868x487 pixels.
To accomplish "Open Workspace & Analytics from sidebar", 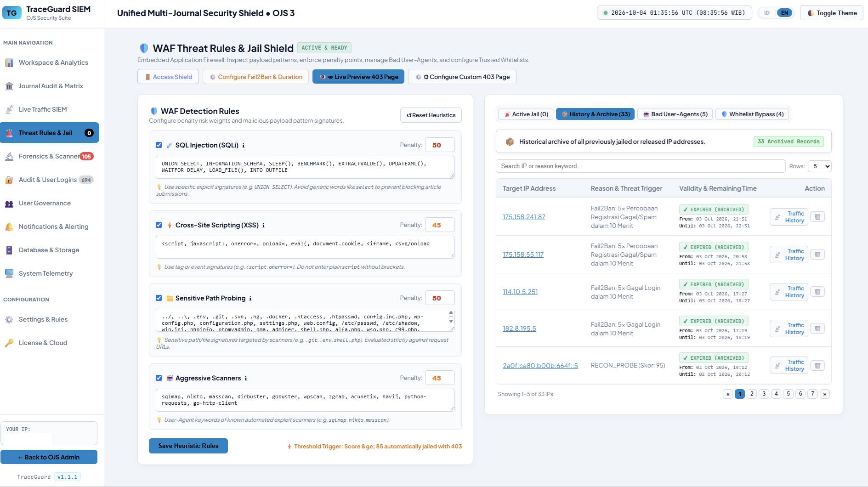I will point(50,62).
